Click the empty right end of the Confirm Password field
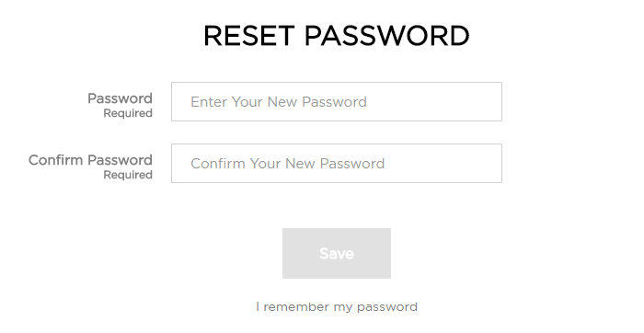The height and width of the screenshot is (333, 644). [x=452, y=163]
